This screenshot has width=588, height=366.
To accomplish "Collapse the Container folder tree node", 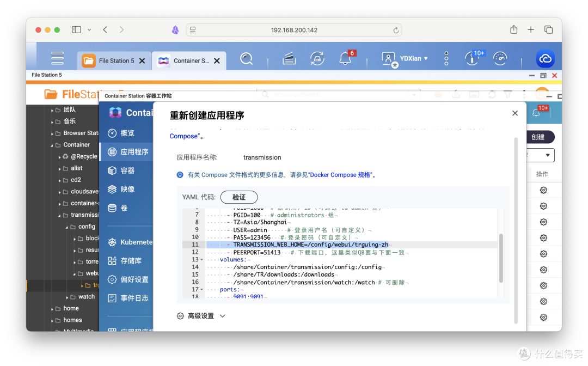I will coord(52,145).
